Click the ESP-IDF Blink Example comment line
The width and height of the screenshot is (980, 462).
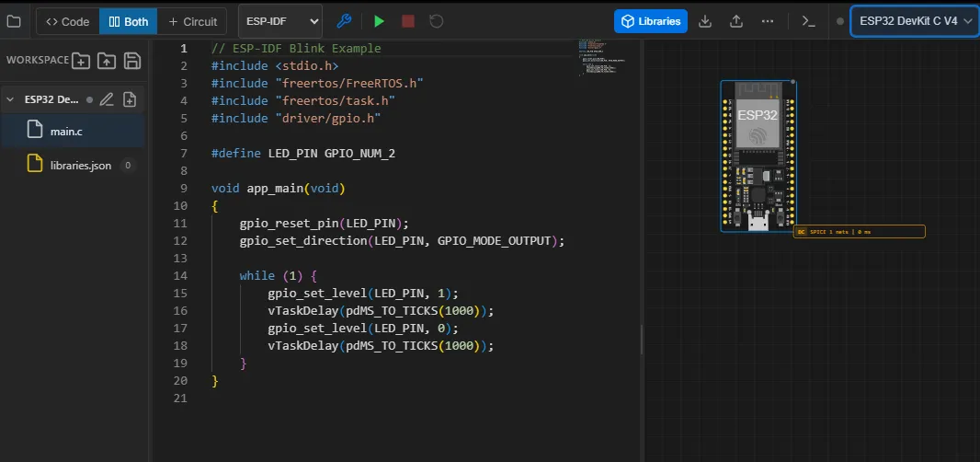click(x=296, y=48)
